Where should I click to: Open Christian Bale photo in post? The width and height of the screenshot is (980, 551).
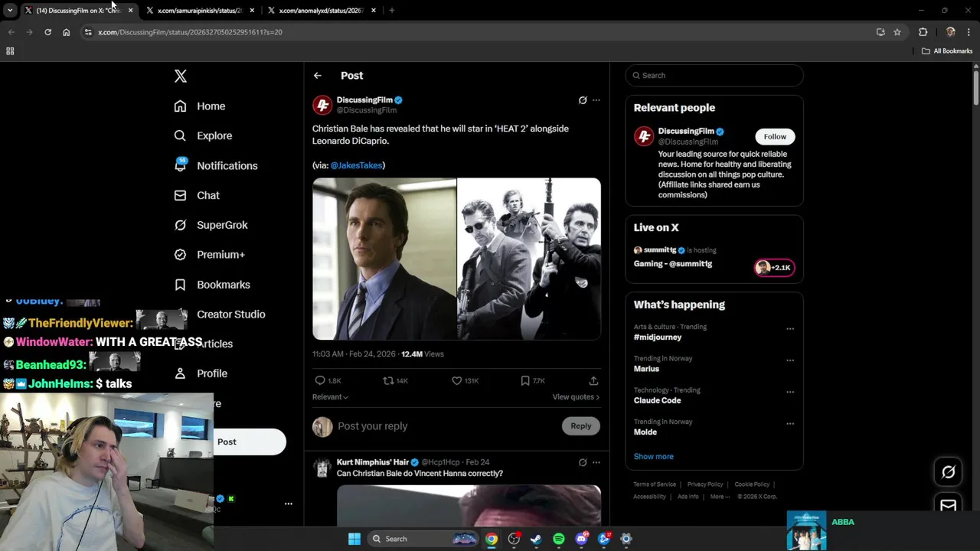click(x=384, y=259)
